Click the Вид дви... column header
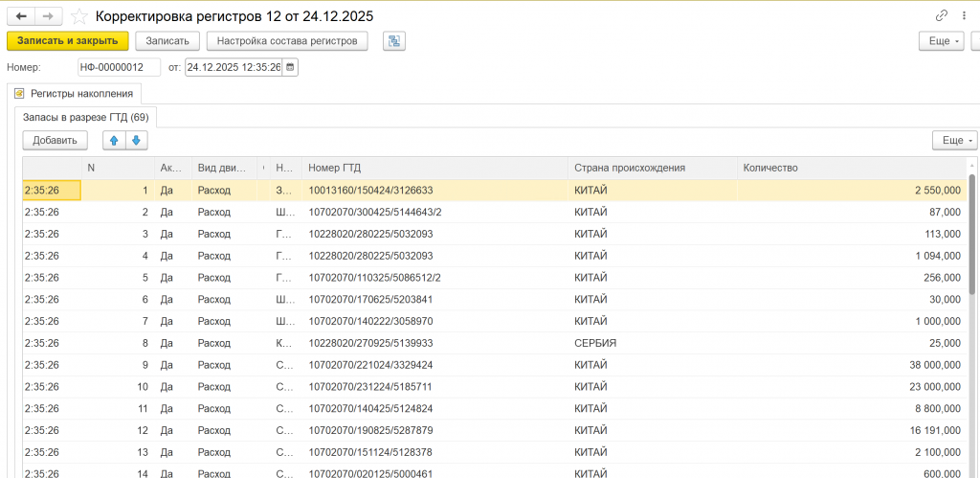The image size is (980, 478). coord(224,168)
